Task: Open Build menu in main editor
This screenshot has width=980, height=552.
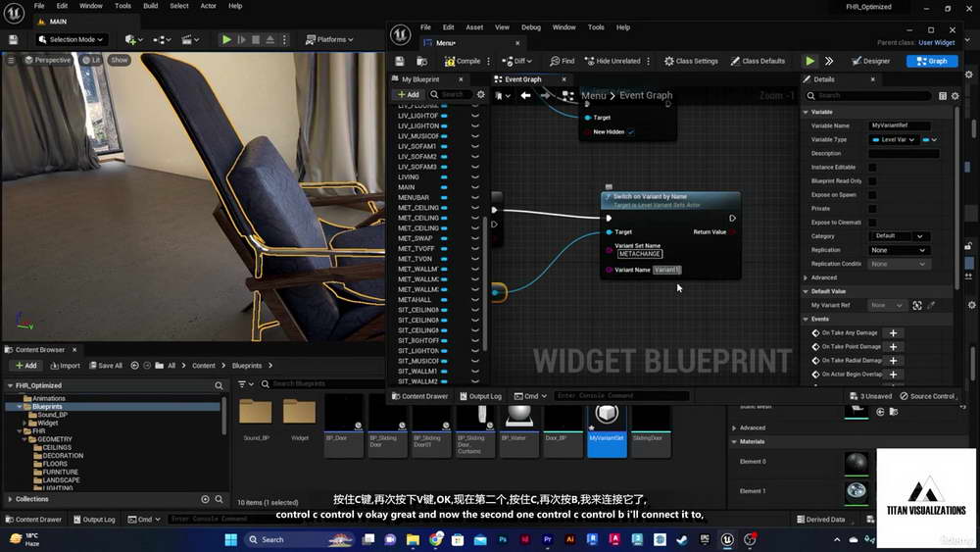Action: coord(151,6)
